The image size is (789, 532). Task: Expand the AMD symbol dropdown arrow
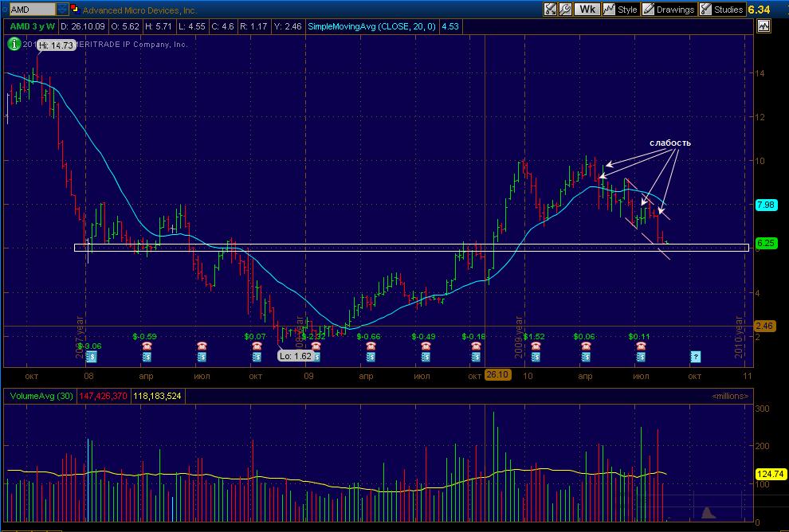pyautogui.click(x=62, y=9)
